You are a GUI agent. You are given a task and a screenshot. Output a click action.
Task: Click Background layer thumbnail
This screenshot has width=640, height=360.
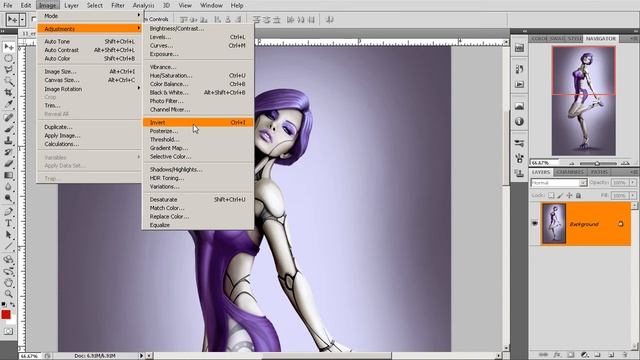554,224
